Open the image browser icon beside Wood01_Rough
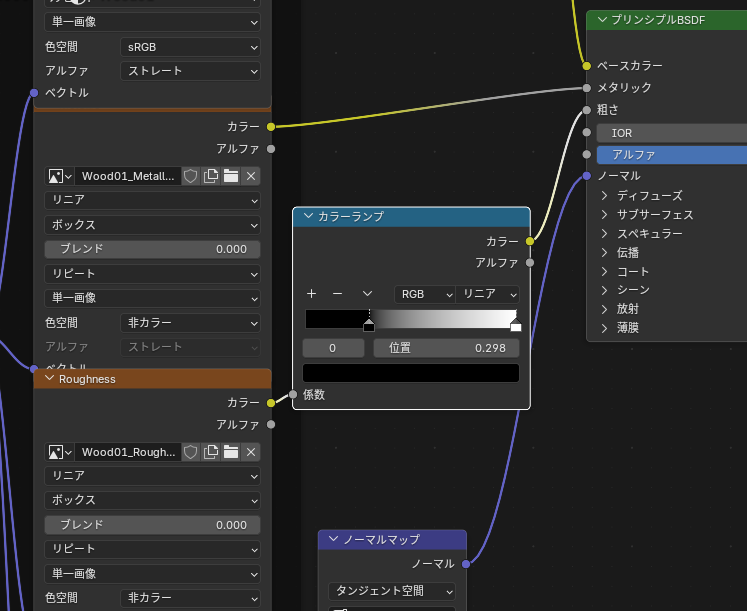This screenshot has width=747, height=611. click(x=60, y=452)
